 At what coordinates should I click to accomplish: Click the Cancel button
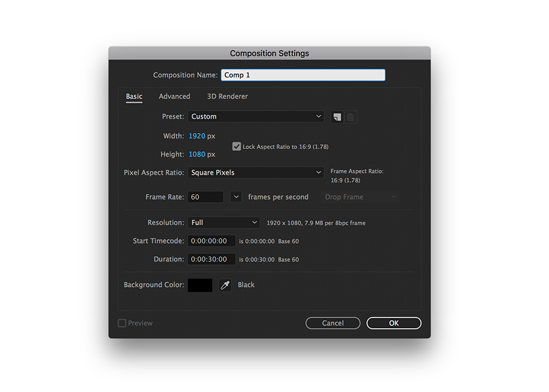[x=333, y=323]
